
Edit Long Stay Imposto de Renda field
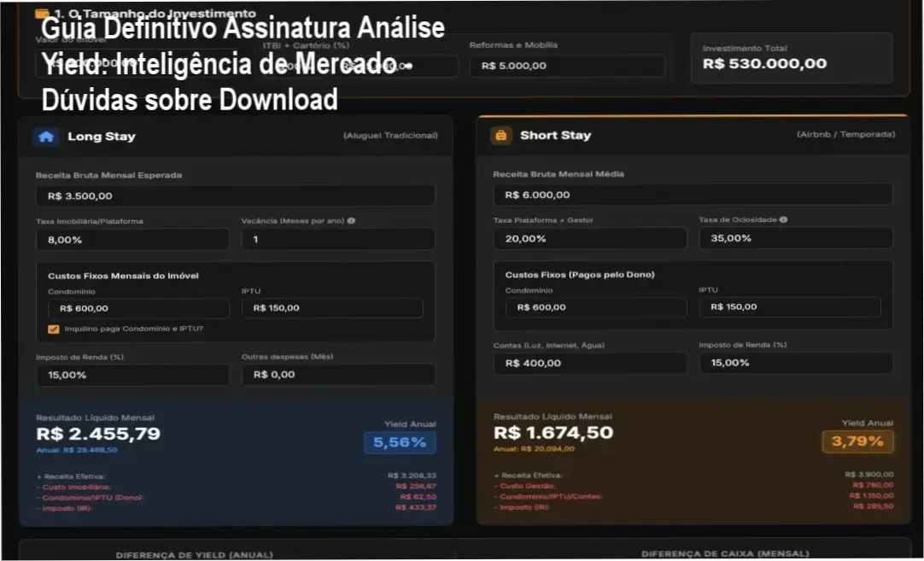pyautogui.click(x=132, y=375)
